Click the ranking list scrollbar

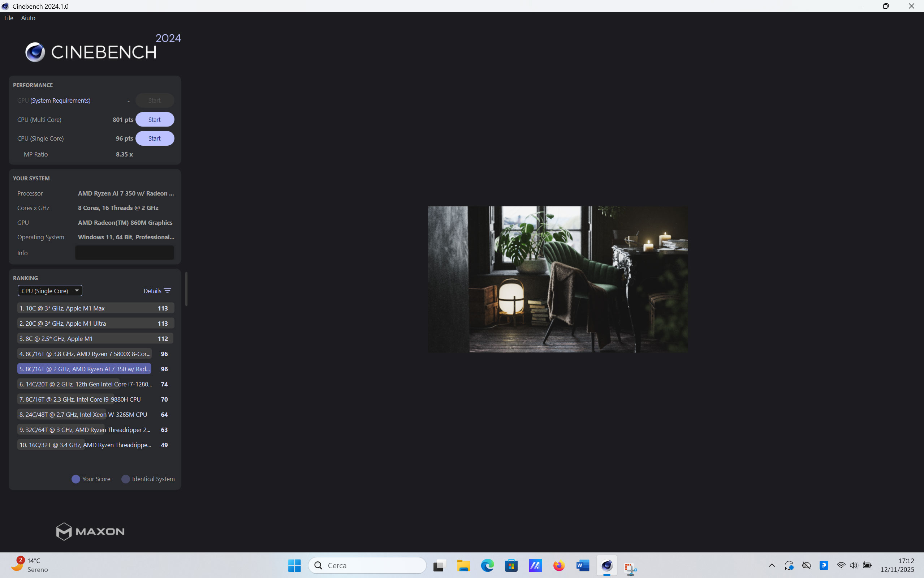point(186,289)
